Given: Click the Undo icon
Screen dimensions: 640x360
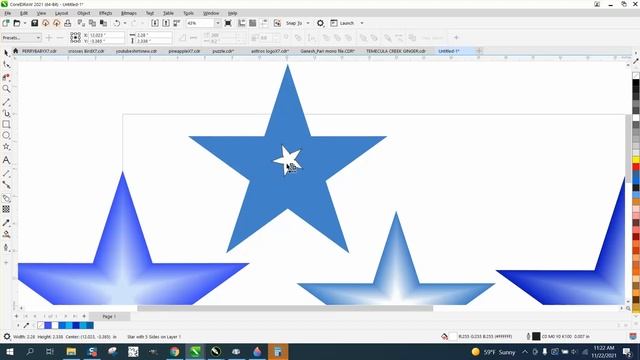Looking at the screenshot, I should (x=117, y=23).
